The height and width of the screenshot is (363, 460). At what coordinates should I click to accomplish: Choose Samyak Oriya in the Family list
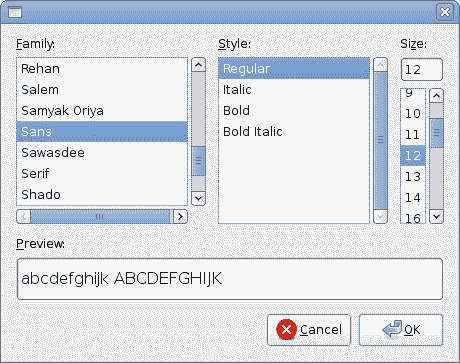coord(102,111)
